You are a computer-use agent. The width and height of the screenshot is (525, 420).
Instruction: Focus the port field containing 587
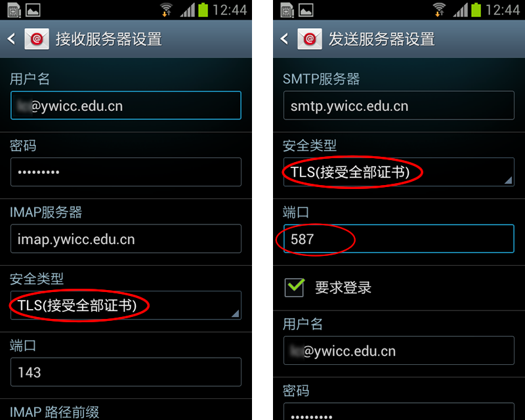coord(399,238)
